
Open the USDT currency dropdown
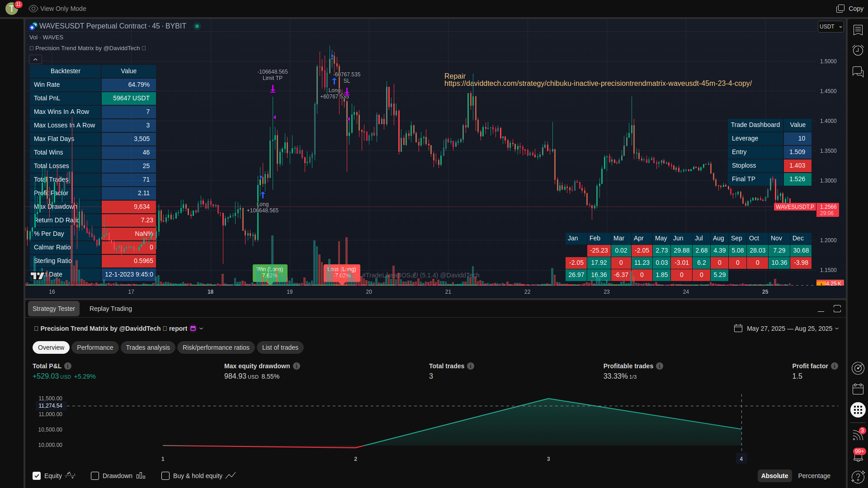tap(831, 27)
